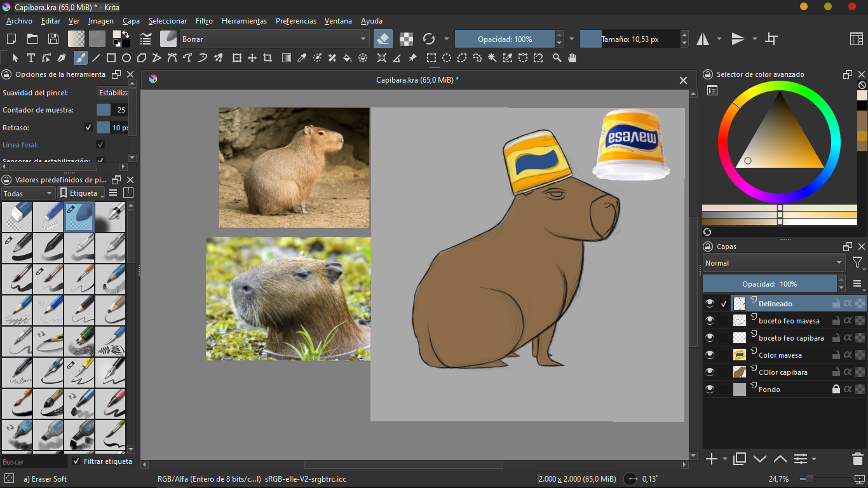Open brush settings editor icon
868x488 pixels.
coord(146,39)
